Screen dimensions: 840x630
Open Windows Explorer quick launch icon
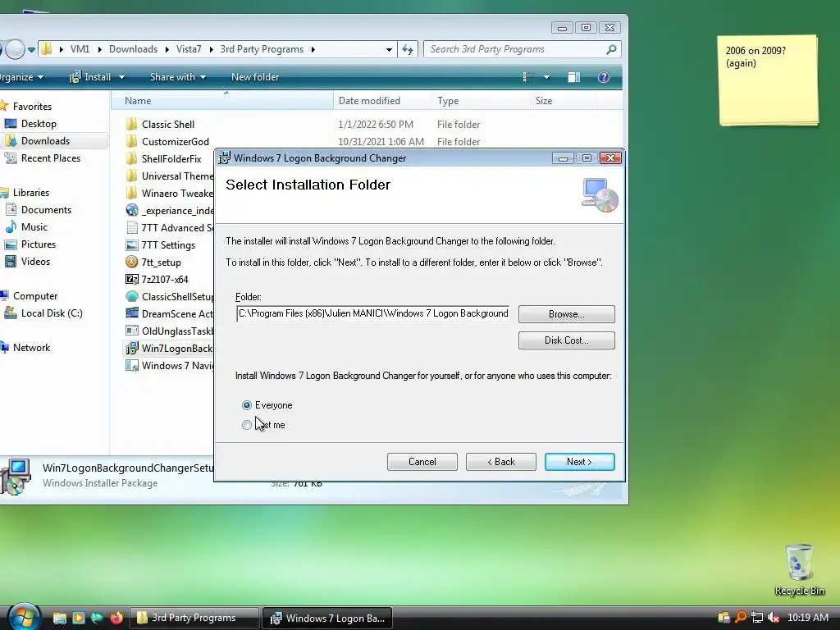[59, 619]
